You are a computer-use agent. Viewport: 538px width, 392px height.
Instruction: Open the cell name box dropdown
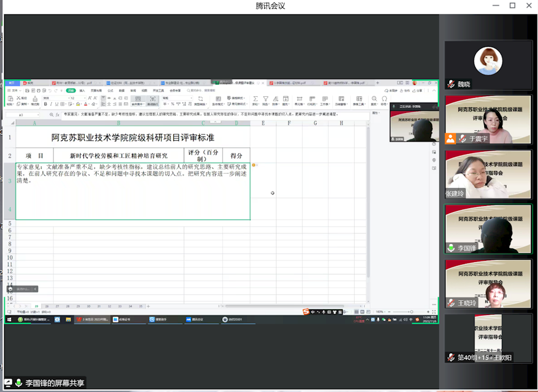pos(38,115)
